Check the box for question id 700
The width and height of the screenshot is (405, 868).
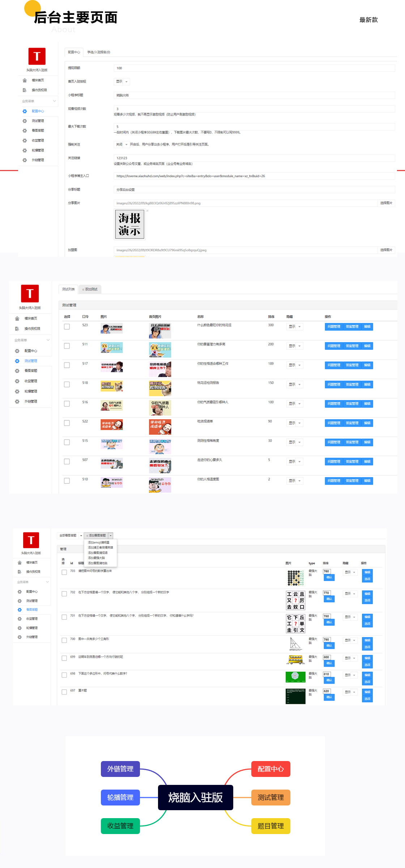[64, 641]
